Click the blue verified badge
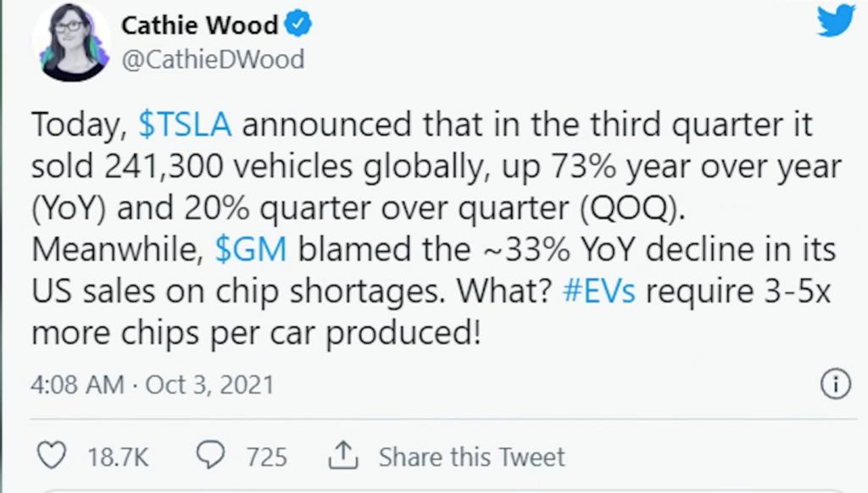The image size is (868, 493). point(298,25)
